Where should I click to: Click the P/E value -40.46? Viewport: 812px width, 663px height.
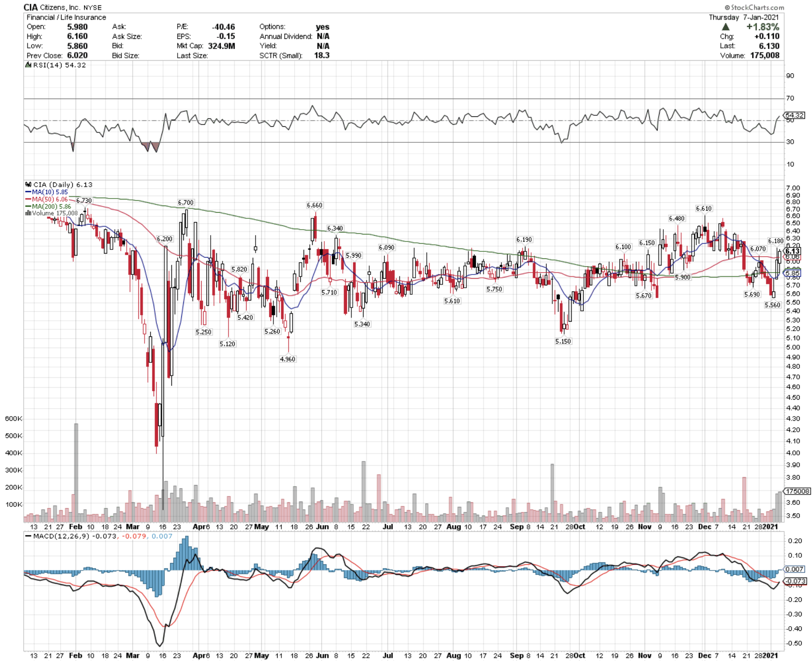(x=223, y=27)
